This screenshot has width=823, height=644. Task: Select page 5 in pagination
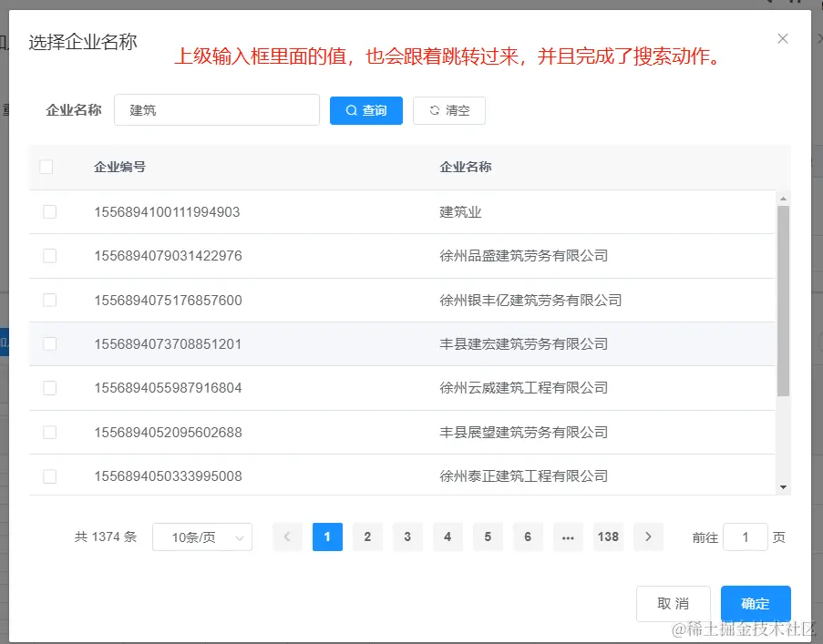point(488,537)
